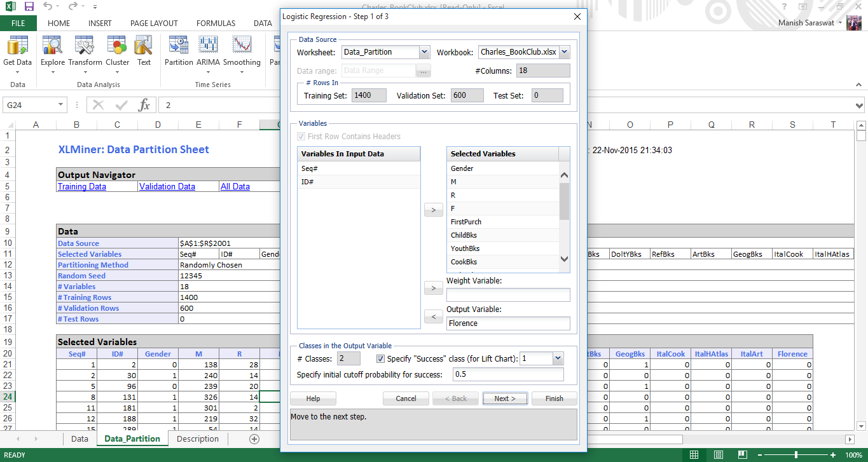
Task: Switch to the Description sheet tab
Action: tap(197, 439)
